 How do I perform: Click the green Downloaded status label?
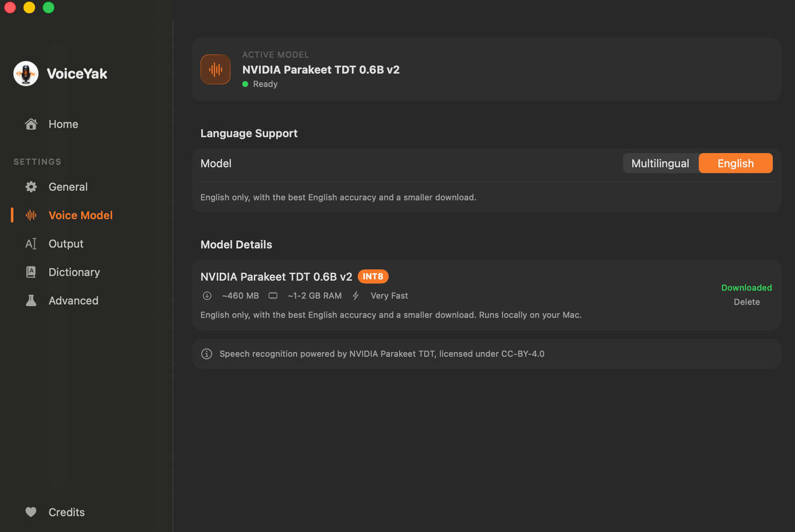[x=747, y=288]
